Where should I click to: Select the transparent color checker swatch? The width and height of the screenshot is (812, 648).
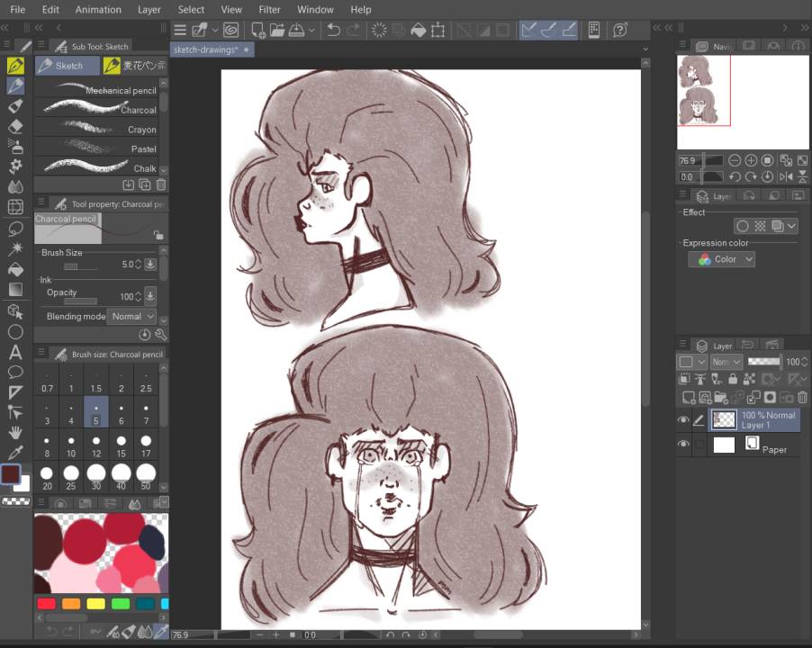16,500
